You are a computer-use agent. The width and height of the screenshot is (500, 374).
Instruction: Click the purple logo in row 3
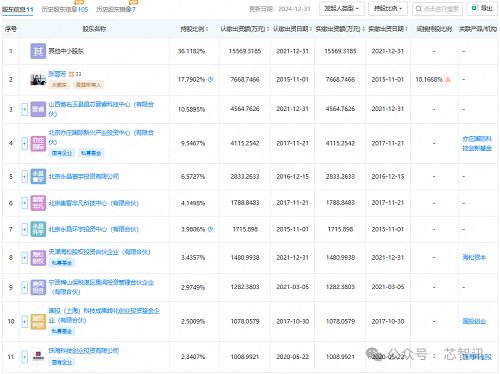tap(38, 109)
